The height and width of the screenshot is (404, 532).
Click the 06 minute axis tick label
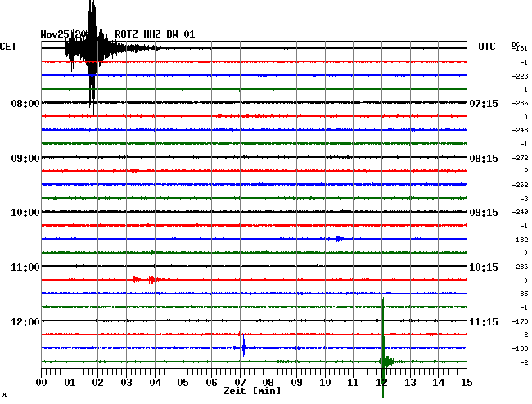point(211,382)
